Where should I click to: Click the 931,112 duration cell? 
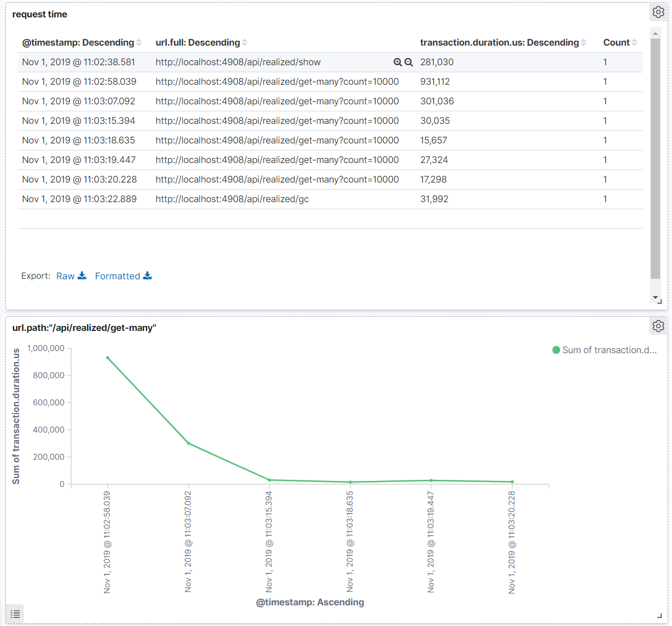point(435,82)
